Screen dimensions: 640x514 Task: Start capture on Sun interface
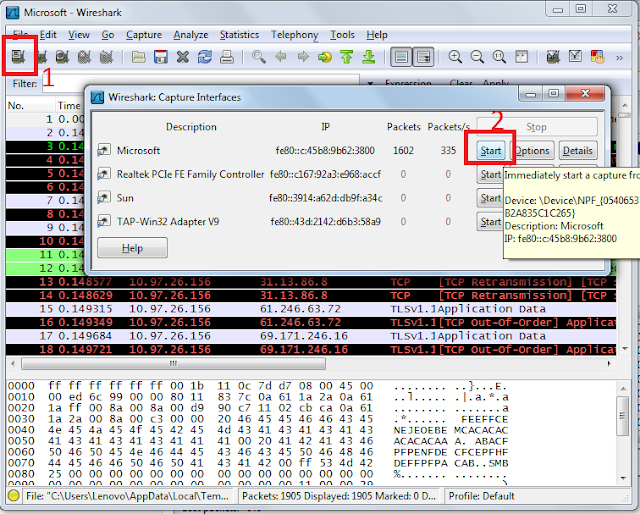point(490,198)
